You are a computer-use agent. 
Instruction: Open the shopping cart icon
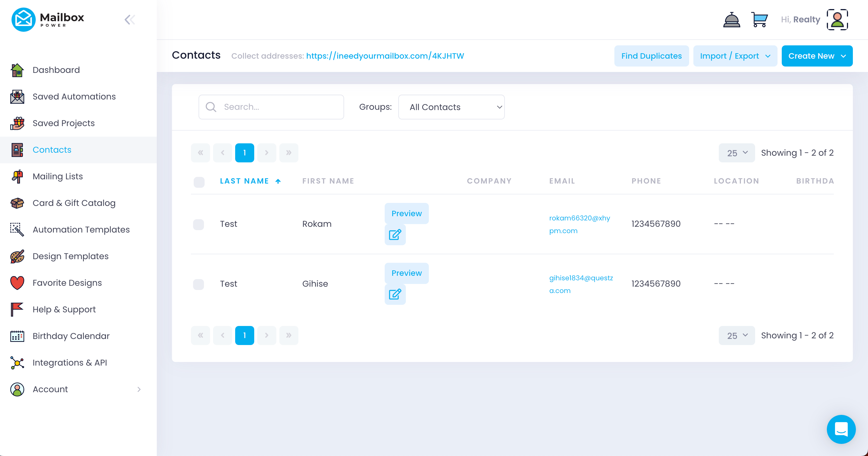(759, 20)
